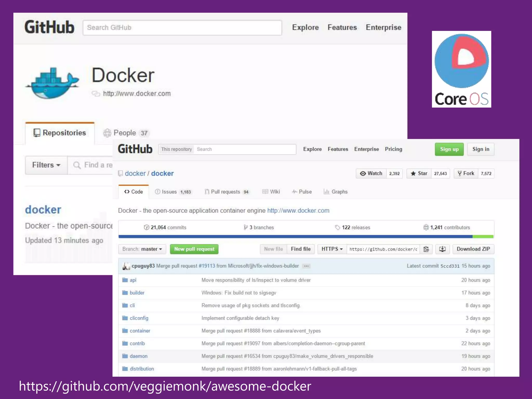Open latest commit 5ccd331
Image resolution: width=532 pixels, height=399 pixels.
point(450,266)
